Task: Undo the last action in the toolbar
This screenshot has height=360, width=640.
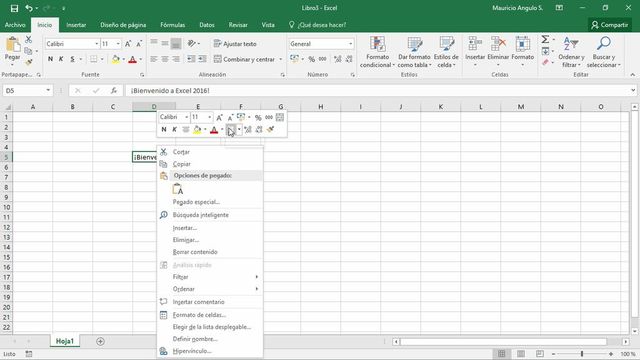Action: tap(29, 8)
